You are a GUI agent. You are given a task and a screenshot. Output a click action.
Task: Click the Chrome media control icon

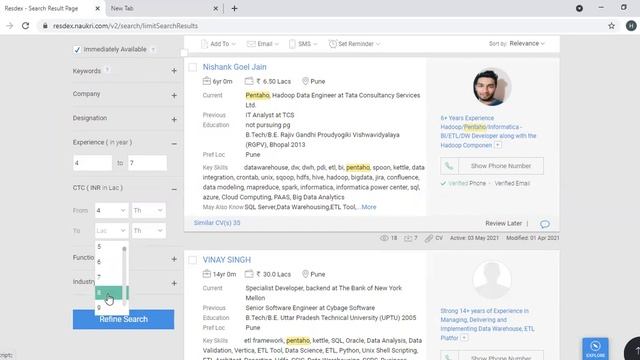[x=579, y=8]
